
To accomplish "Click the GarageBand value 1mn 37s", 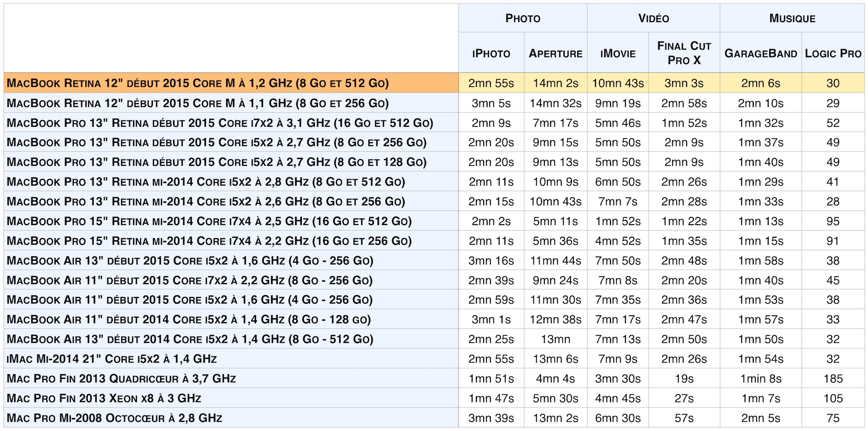I will [760, 143].
